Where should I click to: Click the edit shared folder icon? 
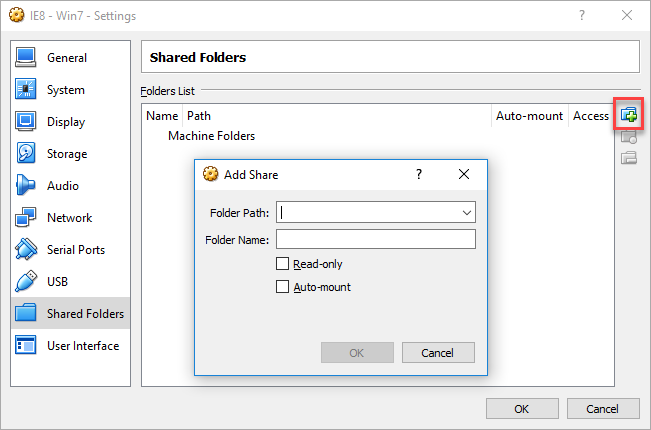(628, 136)
